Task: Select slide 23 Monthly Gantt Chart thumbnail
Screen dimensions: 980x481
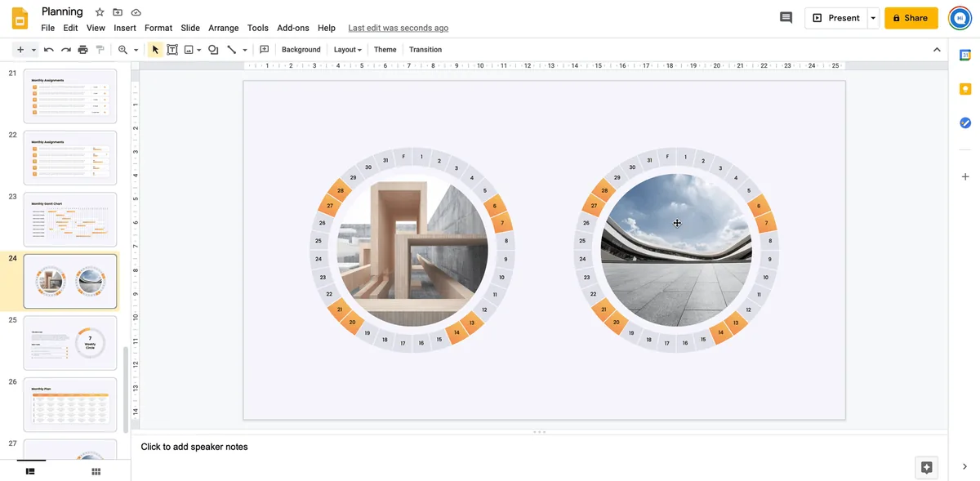Action: pos(70,220)
